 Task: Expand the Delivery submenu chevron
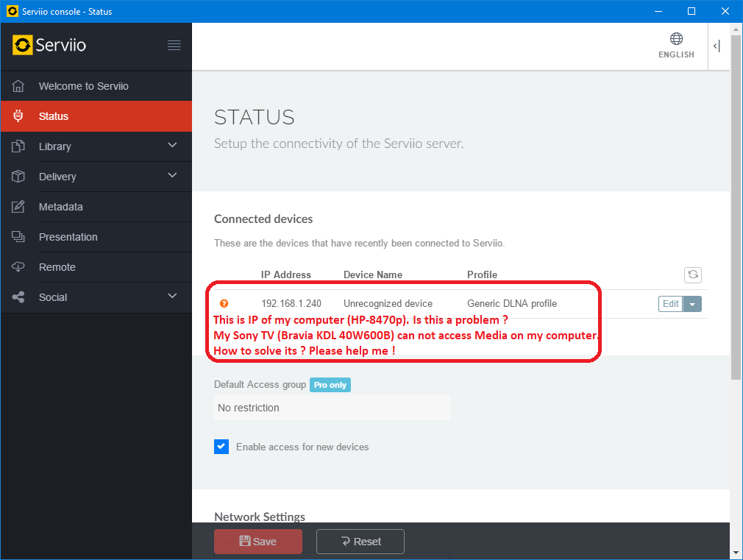coord(173,176)
